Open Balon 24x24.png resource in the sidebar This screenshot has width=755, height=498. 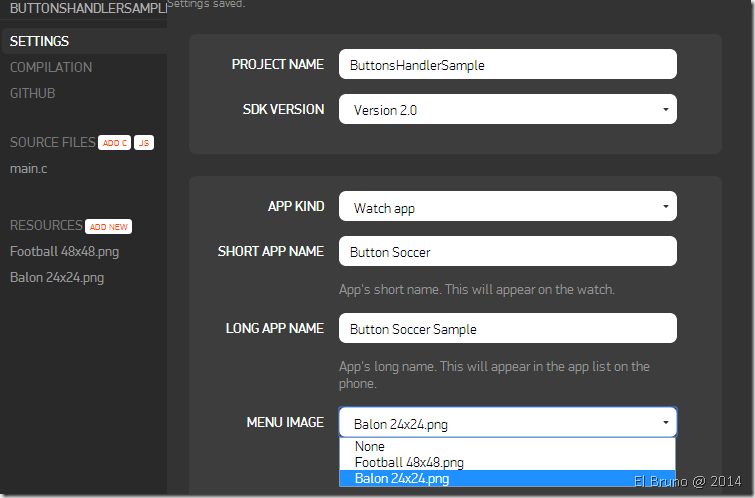tap(57, 277)
